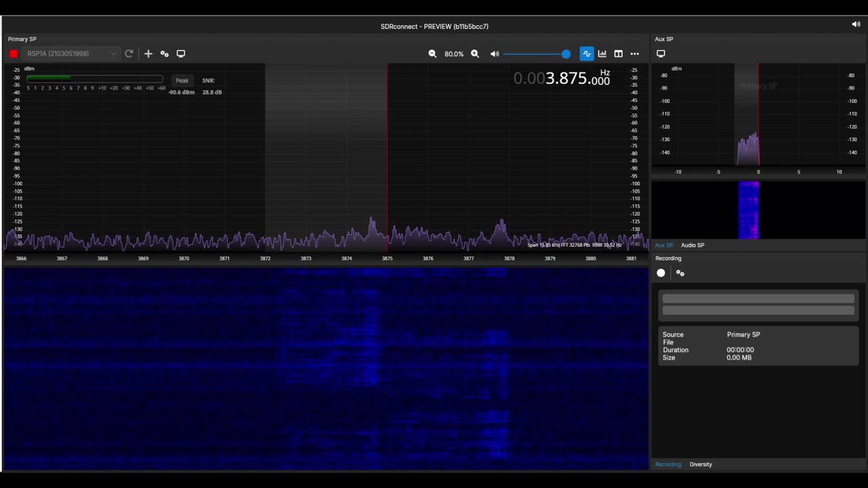Click the Primary SP monitor display icon

coord(181,54)
